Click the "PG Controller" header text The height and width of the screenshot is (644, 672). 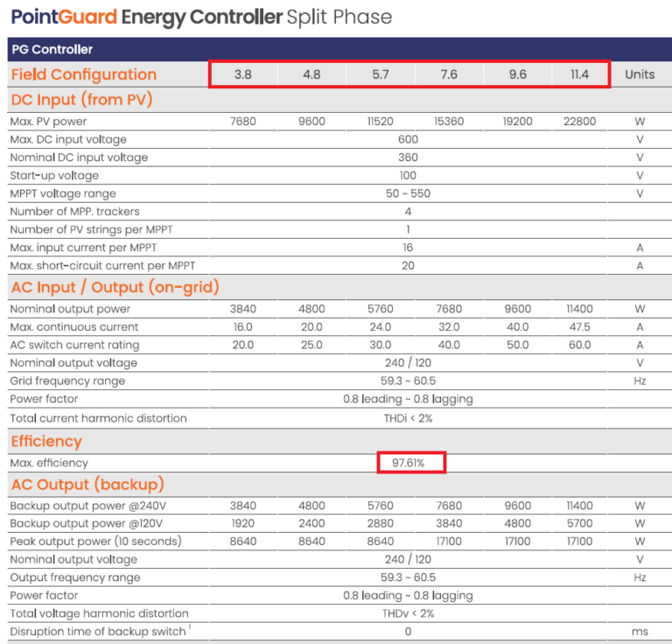(x=52, y=49)
